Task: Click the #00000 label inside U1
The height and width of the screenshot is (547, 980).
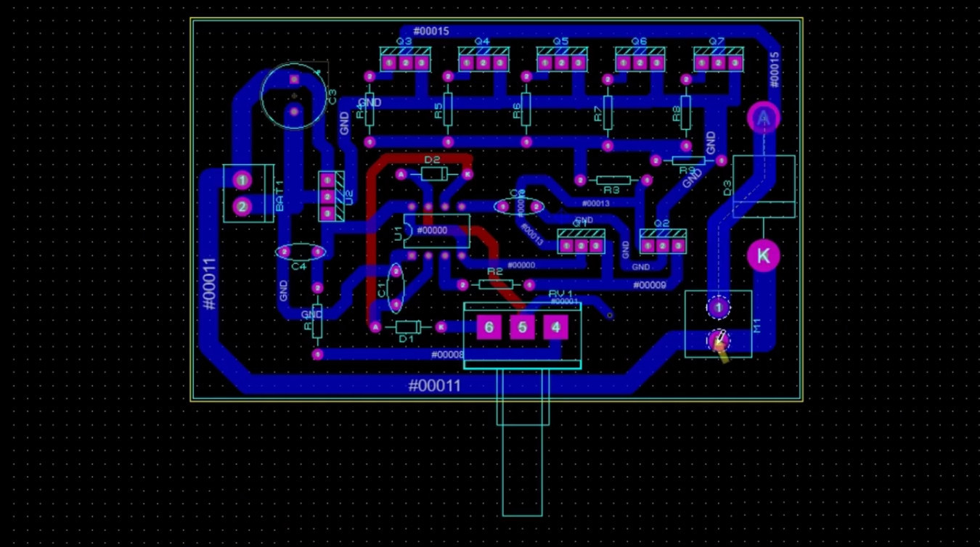Action: (x=433, y=231)
